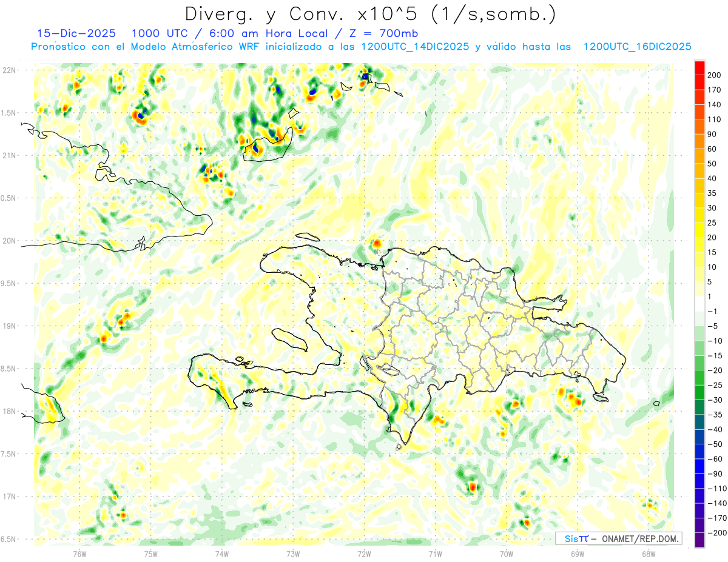Viewport: 728px width, 562px height.
Task: Click the '1200UTC_14DIC2025' initialization text
Action: (x=415, y=47)
